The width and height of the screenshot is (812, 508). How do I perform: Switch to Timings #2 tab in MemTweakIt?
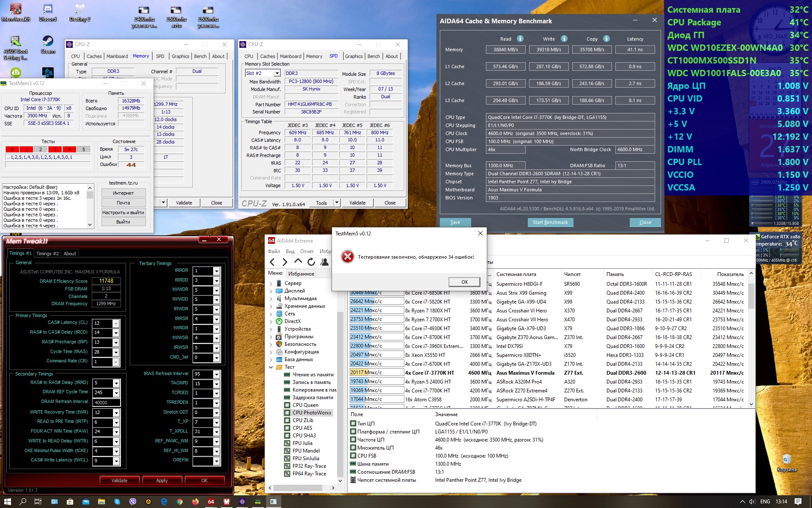point(47,254)
